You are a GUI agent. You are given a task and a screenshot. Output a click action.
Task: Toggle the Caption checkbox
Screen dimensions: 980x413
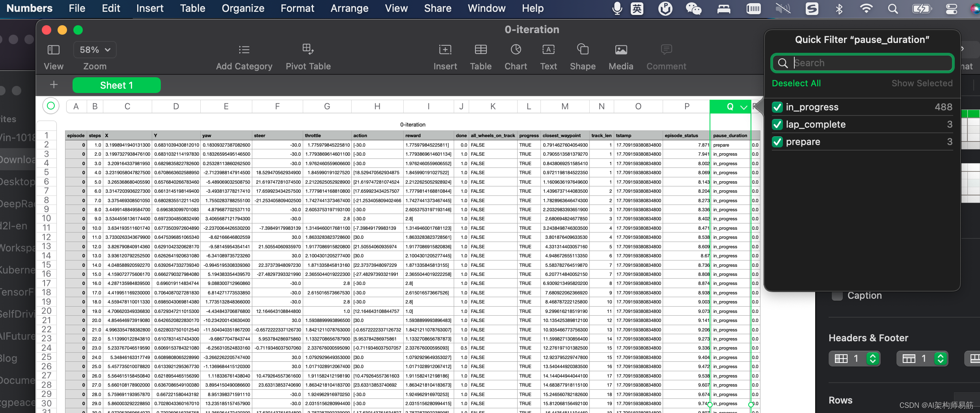coord(837,296)
